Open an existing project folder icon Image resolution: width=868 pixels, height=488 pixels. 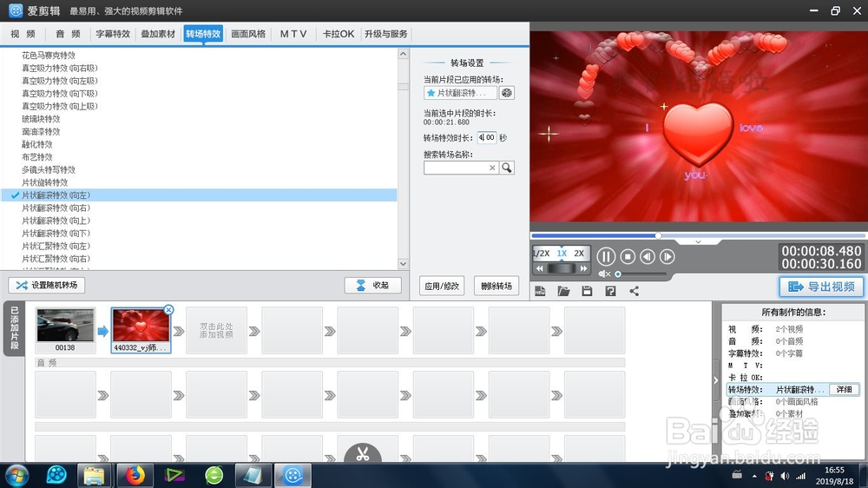point(563,292)
